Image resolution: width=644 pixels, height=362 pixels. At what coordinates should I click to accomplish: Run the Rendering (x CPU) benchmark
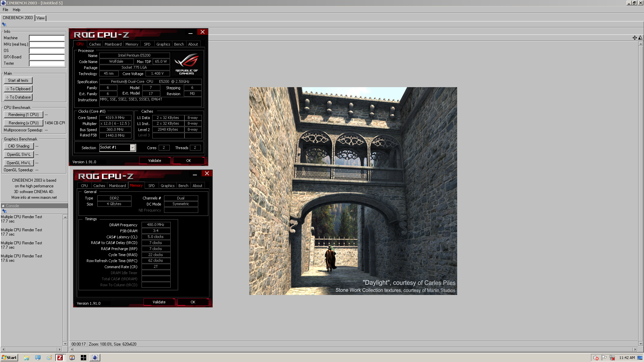[x=23, y=123]
